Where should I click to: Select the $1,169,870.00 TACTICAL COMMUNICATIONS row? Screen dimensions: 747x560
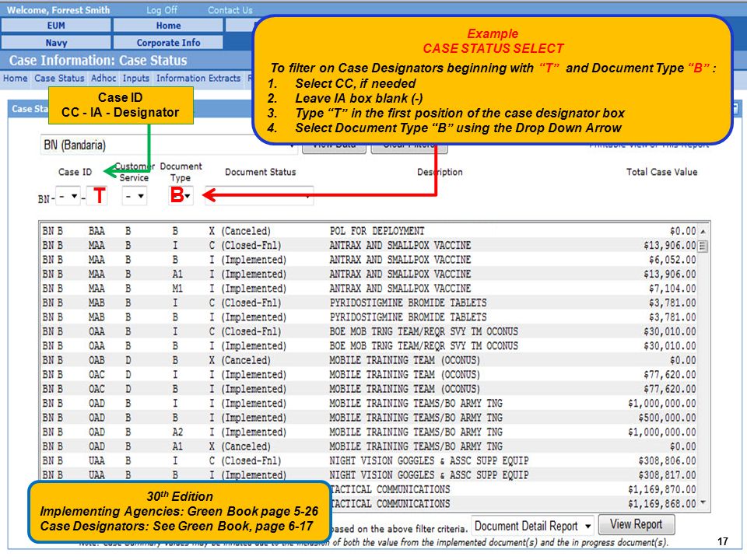point(514,489)
